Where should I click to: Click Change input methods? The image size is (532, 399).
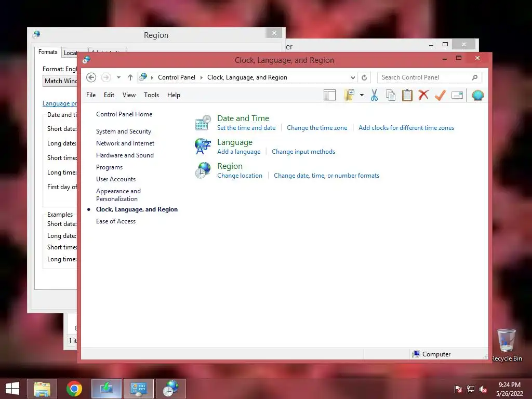303,152
